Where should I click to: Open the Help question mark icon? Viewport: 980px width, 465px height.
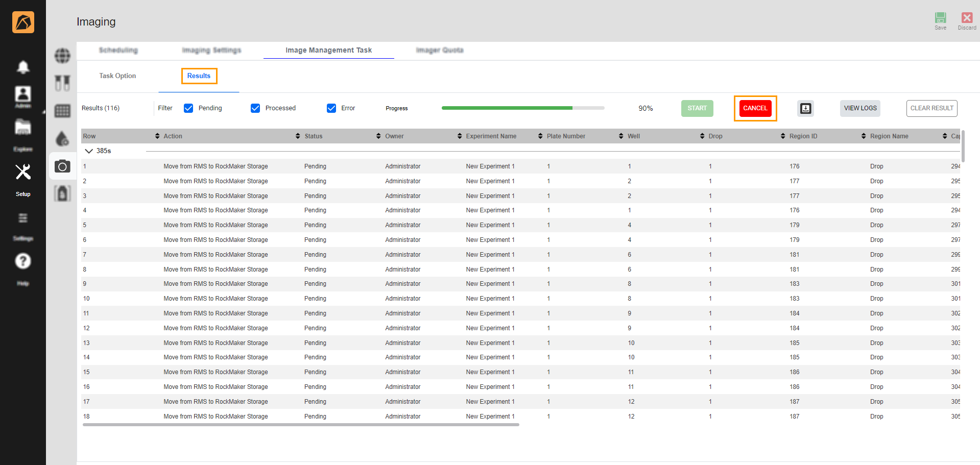(23, 261)
